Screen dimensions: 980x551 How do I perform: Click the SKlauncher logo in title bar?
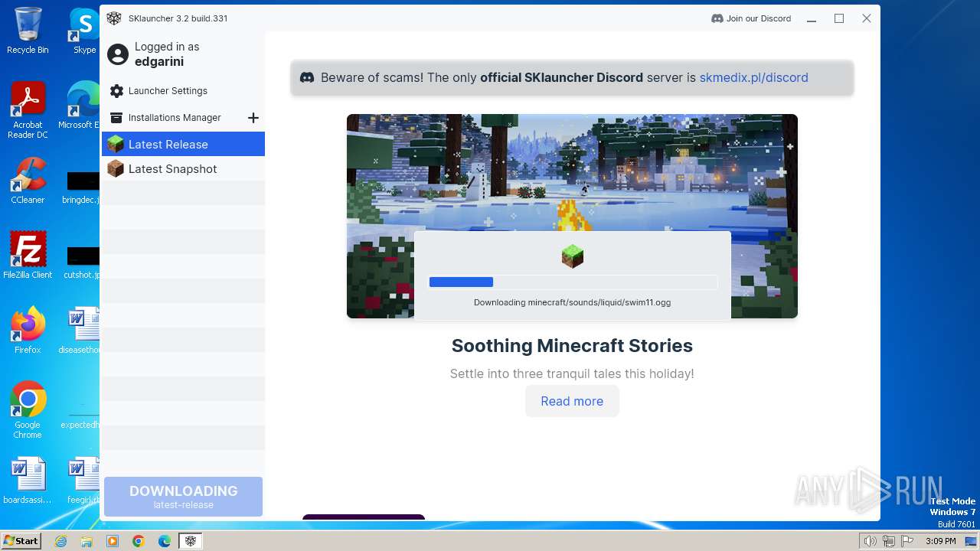coord(114,18)
